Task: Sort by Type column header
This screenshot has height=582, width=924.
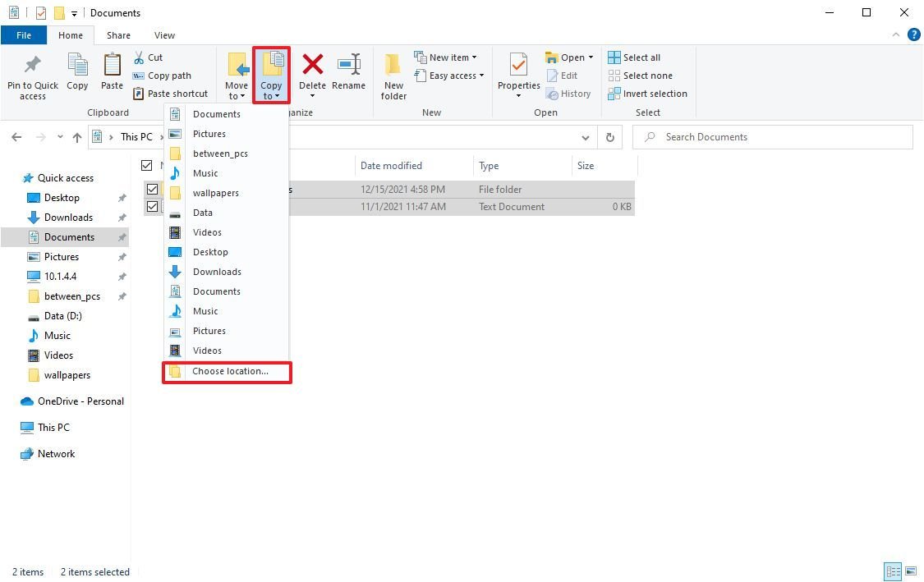Action: 522,166
